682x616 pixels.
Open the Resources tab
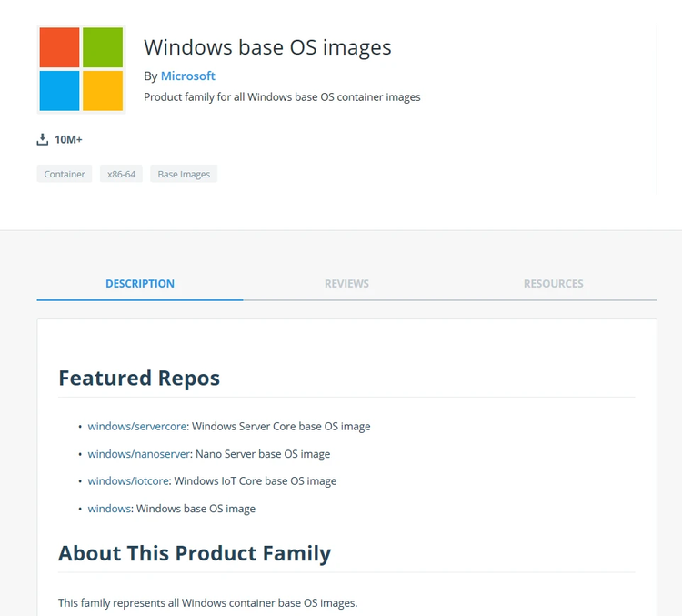tap(553, 284)
